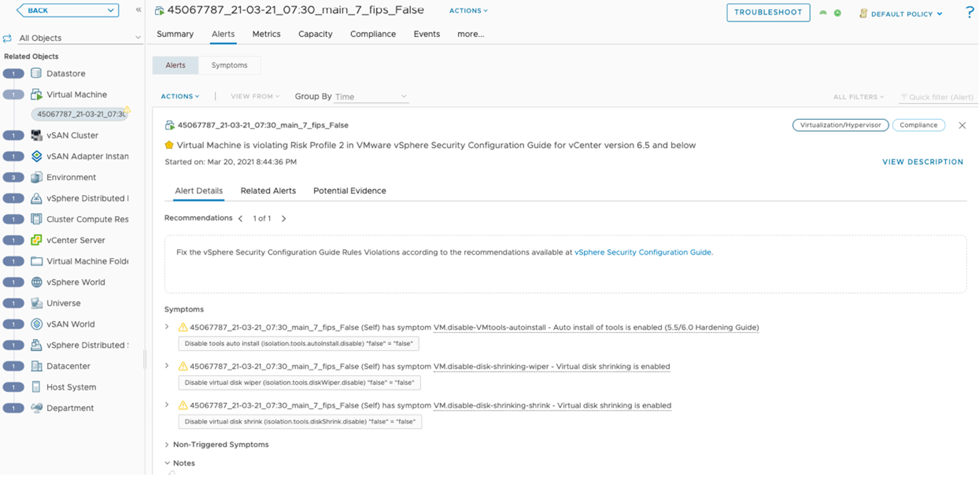Click VIEW DESCRIPTION link

pos(922,162)
